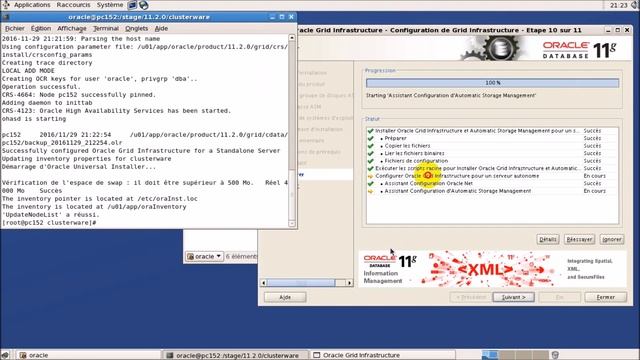
Task: Select the first workspace in the switcher
Action: tap(490, 355)
